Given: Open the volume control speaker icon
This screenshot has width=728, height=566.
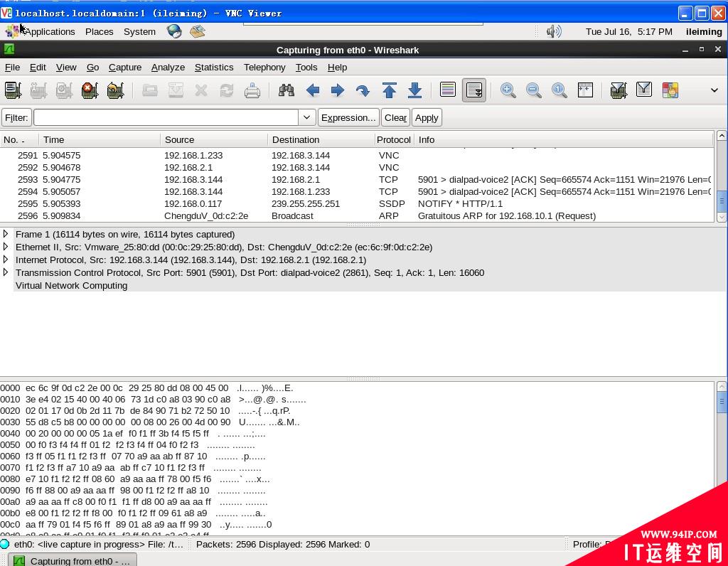Looking at the screenshot, I should (553, 31).
